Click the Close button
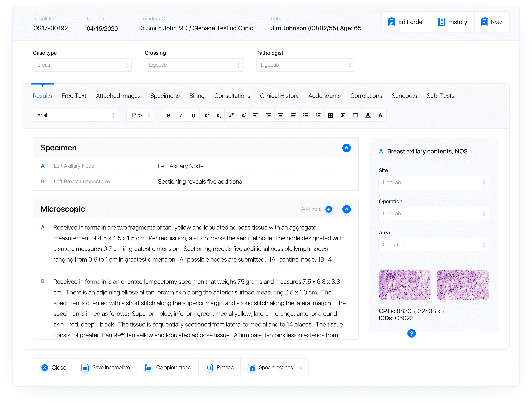 tap(54, 368)
